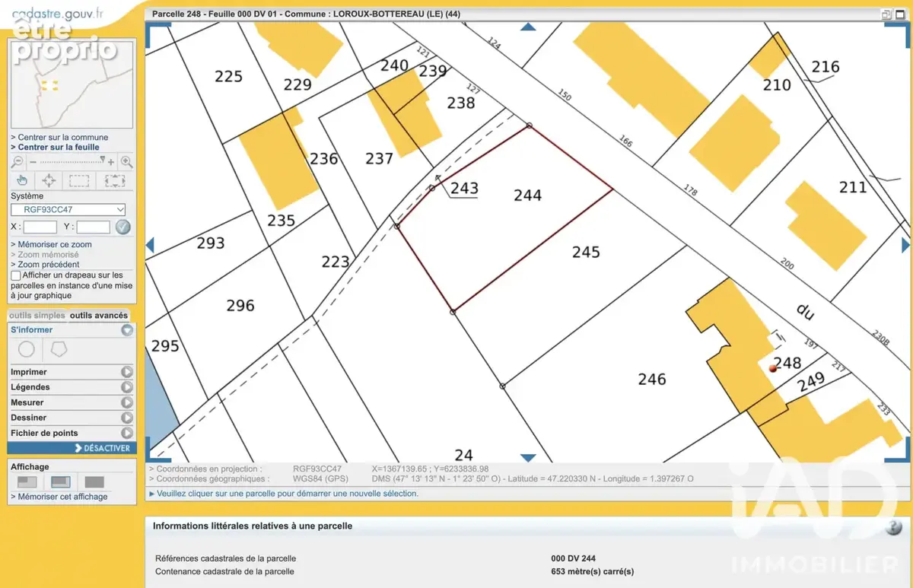Pan the map up with the top arrow

click(528, 27)
